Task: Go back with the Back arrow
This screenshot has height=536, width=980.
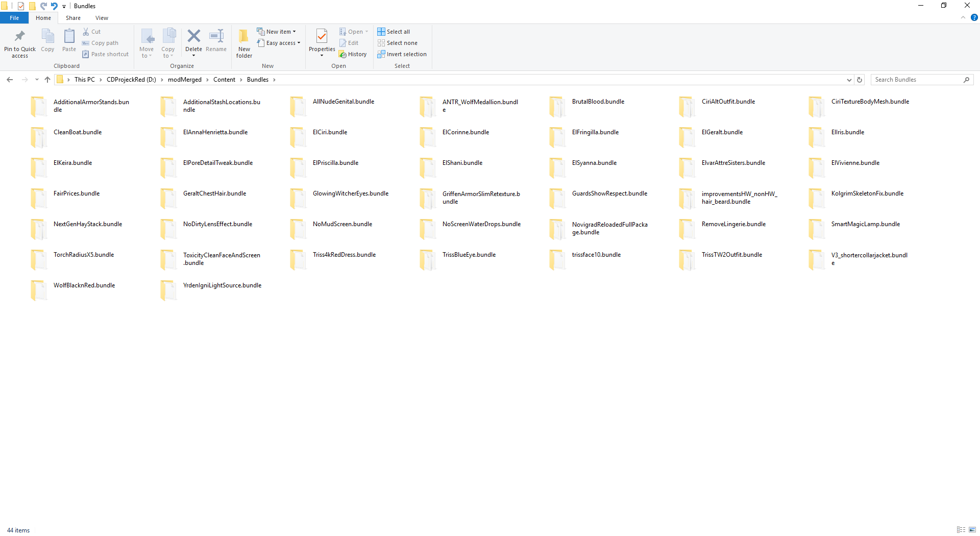Action: (10, 80)
